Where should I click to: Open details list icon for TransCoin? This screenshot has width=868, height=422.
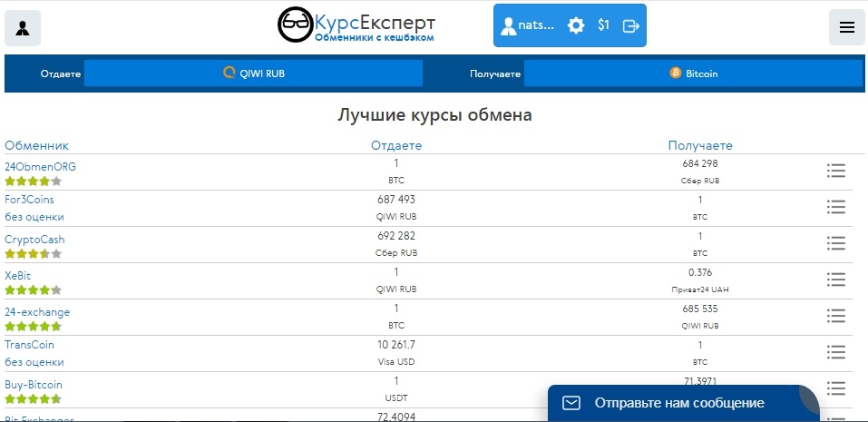[836, 352]
